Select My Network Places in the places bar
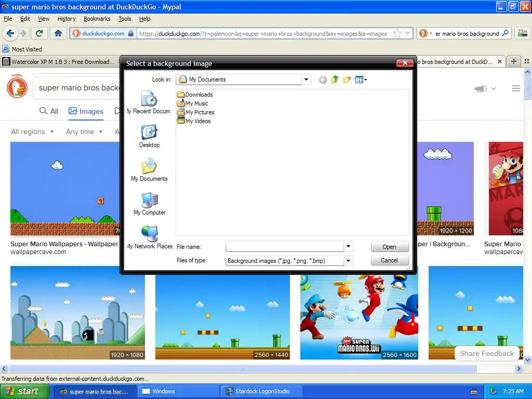The width and height of the screenshot is (532, 399). (x=149, y=237)
